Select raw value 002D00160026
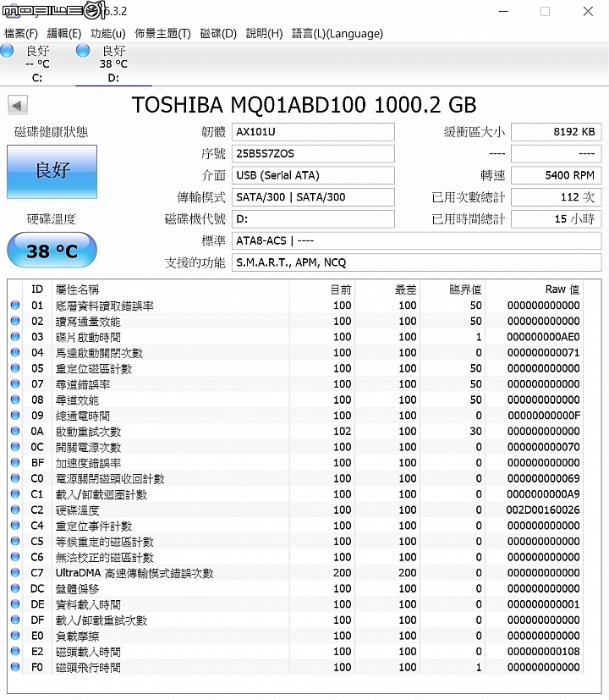The height and width of the screenshot is (700, 609). 543,510
